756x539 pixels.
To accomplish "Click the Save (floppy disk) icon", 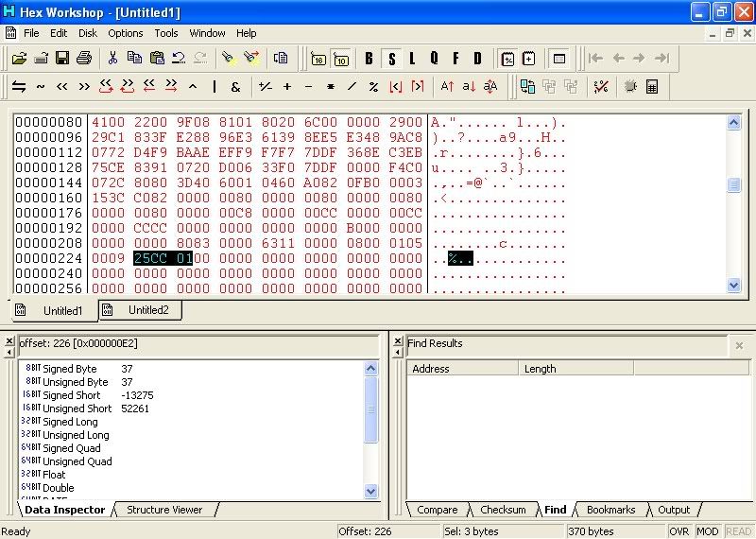I will click(x=62, y=59).
